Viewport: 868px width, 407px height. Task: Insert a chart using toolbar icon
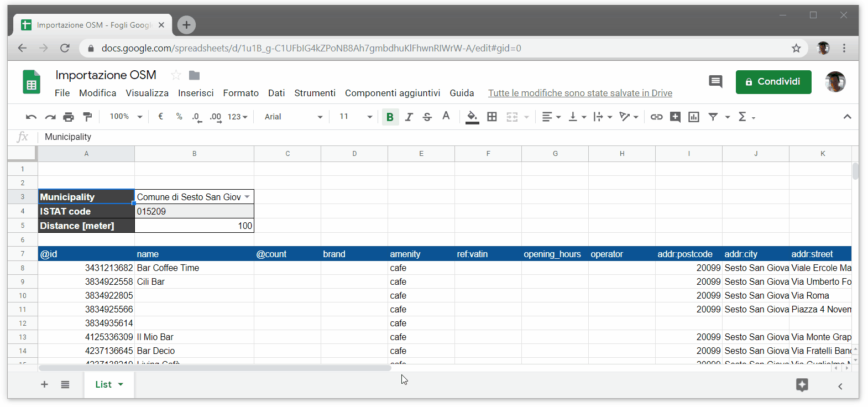pos(694,117)
